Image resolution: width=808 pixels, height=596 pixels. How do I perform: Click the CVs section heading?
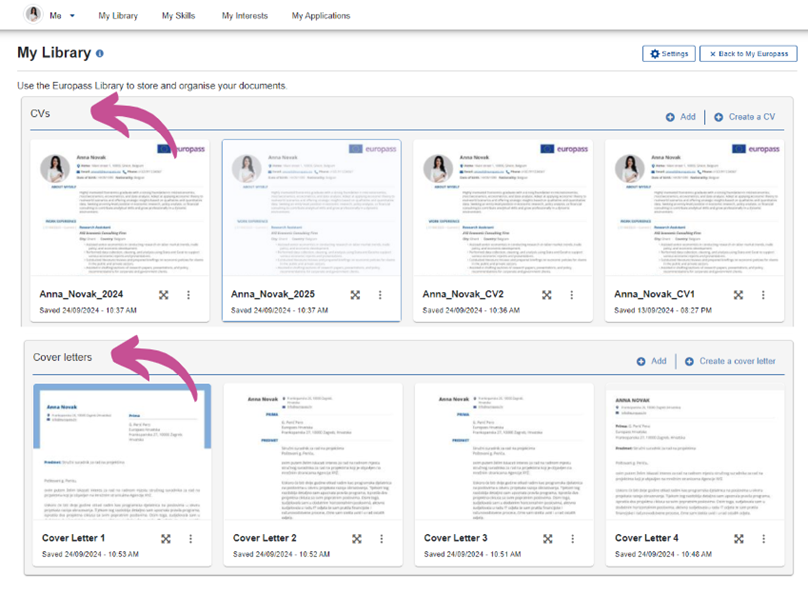(x=40, y=113)
